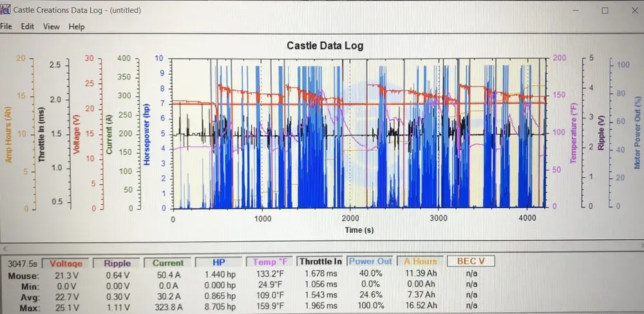This screenshot has height=314, width=644.
Task: Toggle the BEC V series button
Action: [470, 261]
